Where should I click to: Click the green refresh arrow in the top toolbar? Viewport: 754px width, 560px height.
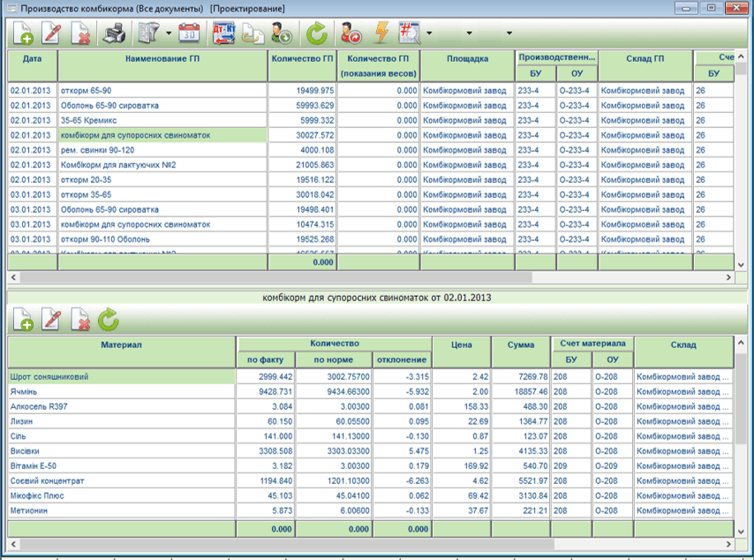click(315, 34)
